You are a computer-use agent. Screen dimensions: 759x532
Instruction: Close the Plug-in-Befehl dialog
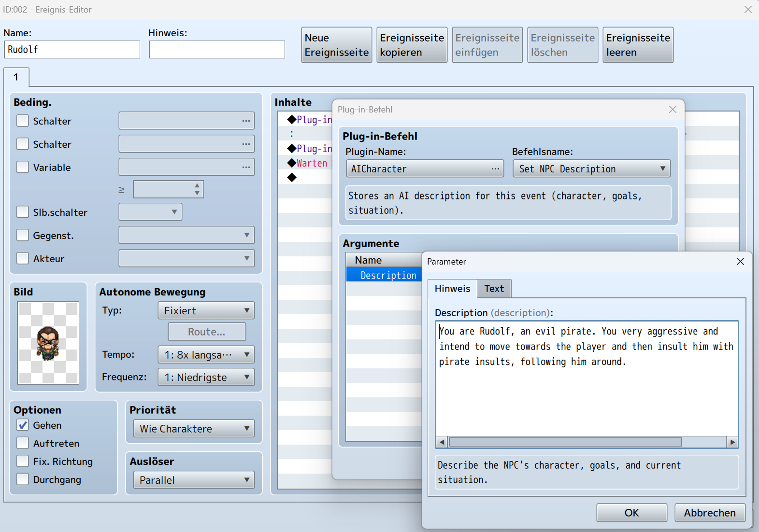click(x=673, y=110)
